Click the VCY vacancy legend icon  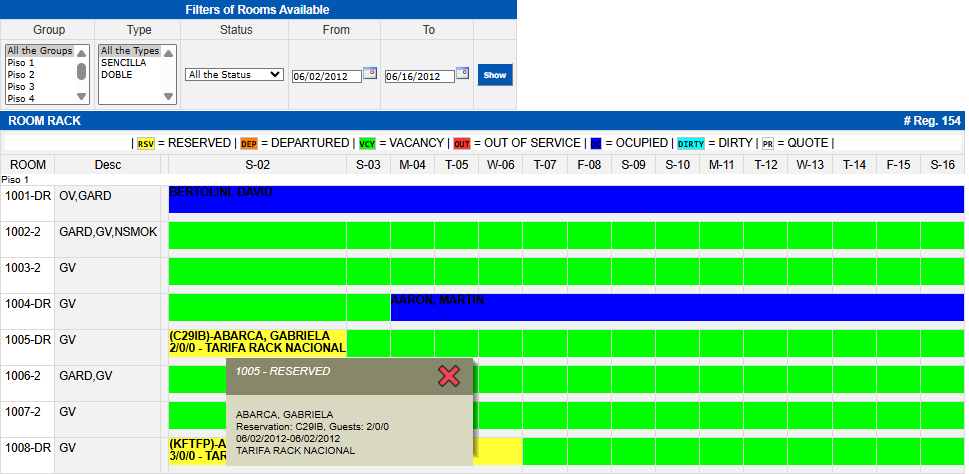(x=368, y=144)
